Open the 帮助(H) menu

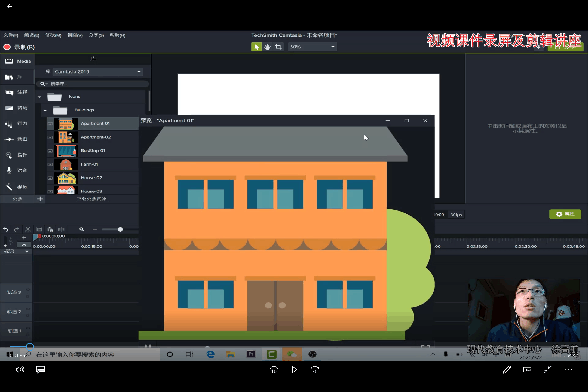tap(118, 35)
